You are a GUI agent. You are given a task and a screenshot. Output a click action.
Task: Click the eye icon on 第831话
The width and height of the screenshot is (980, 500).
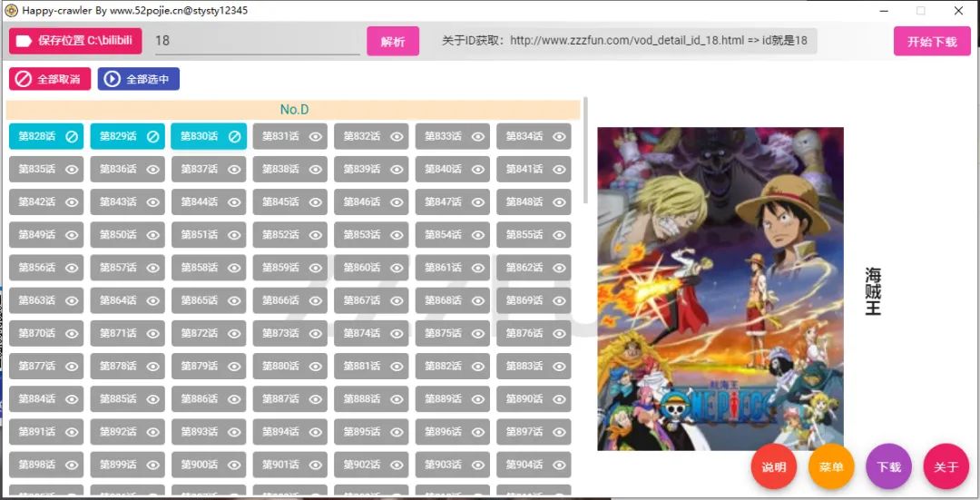(316, 136)
